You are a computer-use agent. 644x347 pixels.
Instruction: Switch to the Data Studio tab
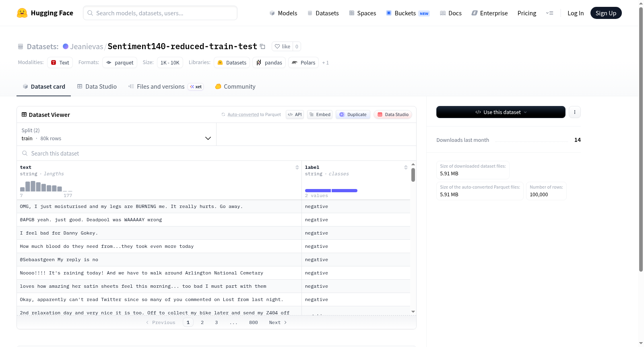coord(97,86)
